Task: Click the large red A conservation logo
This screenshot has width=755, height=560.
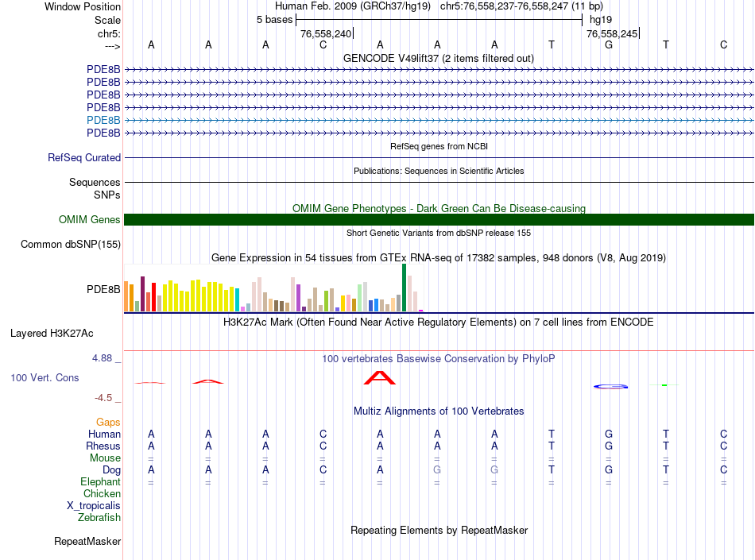Action: click(380, 377)
